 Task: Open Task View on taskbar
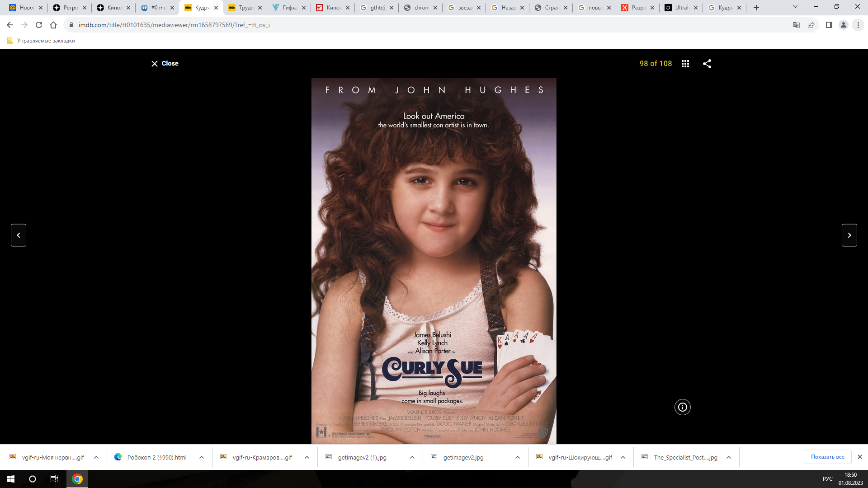[x=54, y=479]
